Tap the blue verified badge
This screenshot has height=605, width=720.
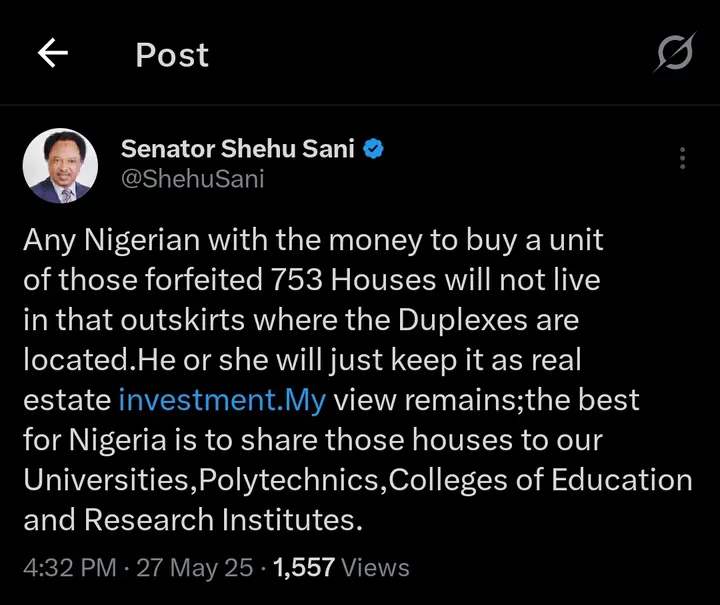coord(374,150)
